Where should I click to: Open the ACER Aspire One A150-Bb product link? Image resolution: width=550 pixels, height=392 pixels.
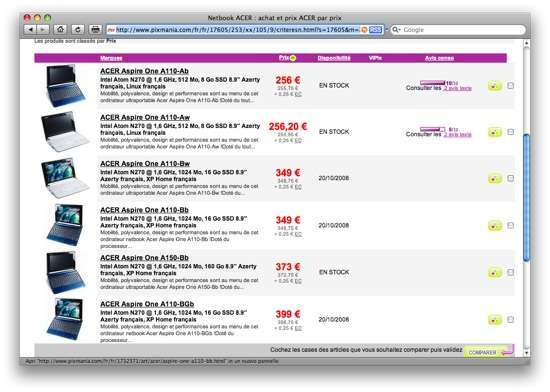[145, 258]
